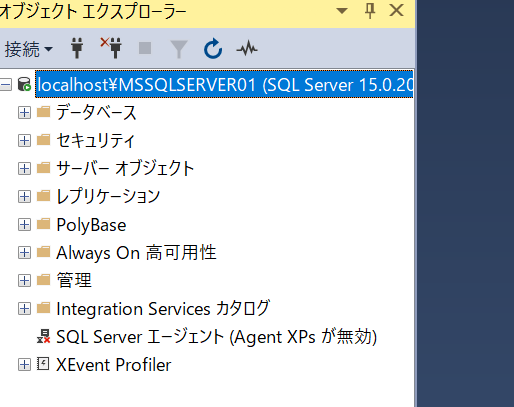Click the データベース folder icon
Viewport: 514px width, 407px height.
point(43,112)
